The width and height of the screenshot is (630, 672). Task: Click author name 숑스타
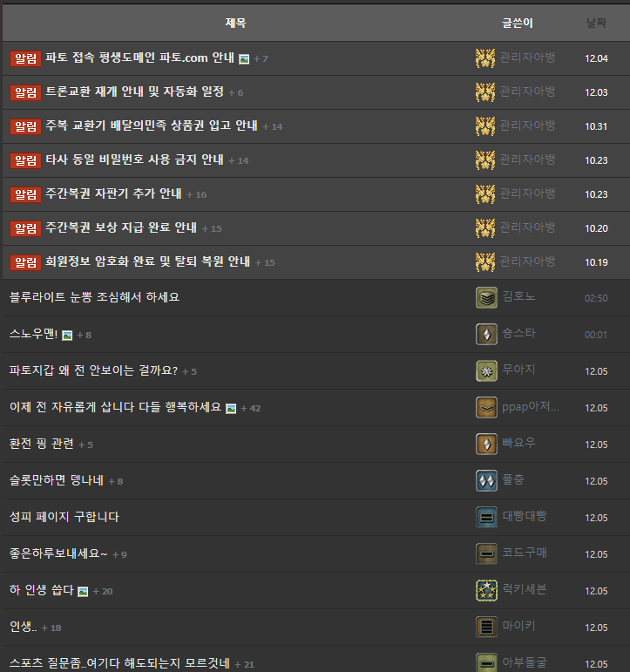[x=518, y=333]
